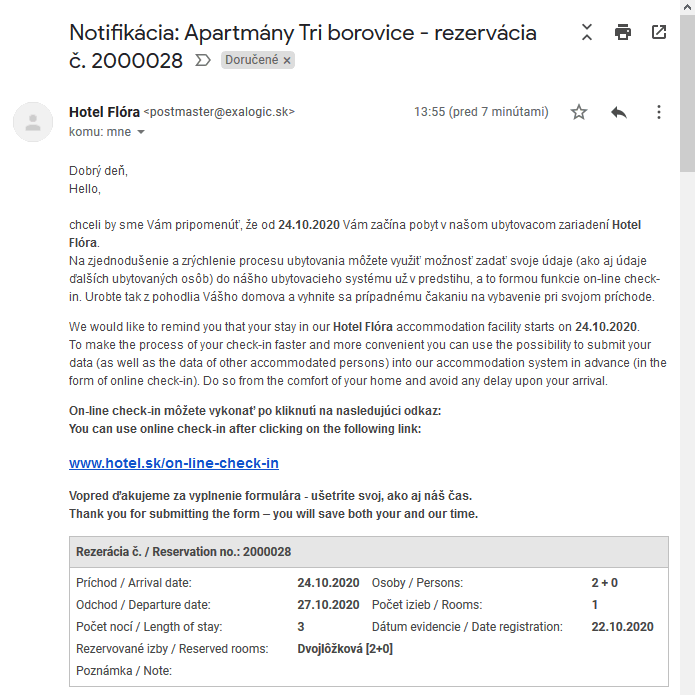Click the sender name Hotel Flóra in the header

coord(104,112)
